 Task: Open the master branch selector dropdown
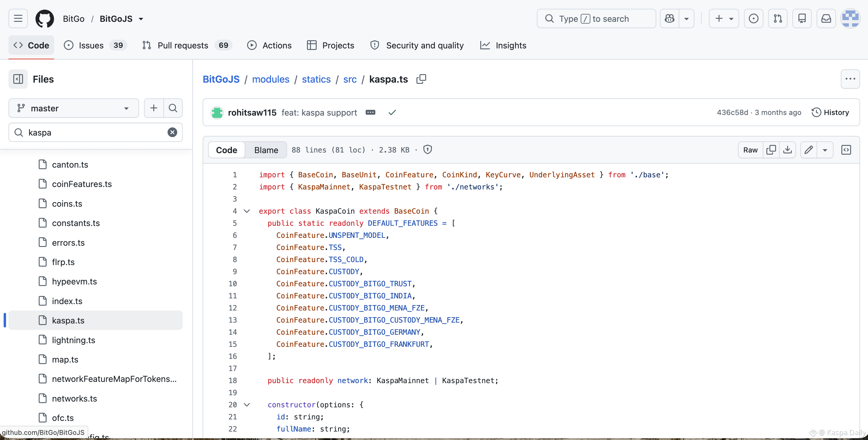pos(74,108)
